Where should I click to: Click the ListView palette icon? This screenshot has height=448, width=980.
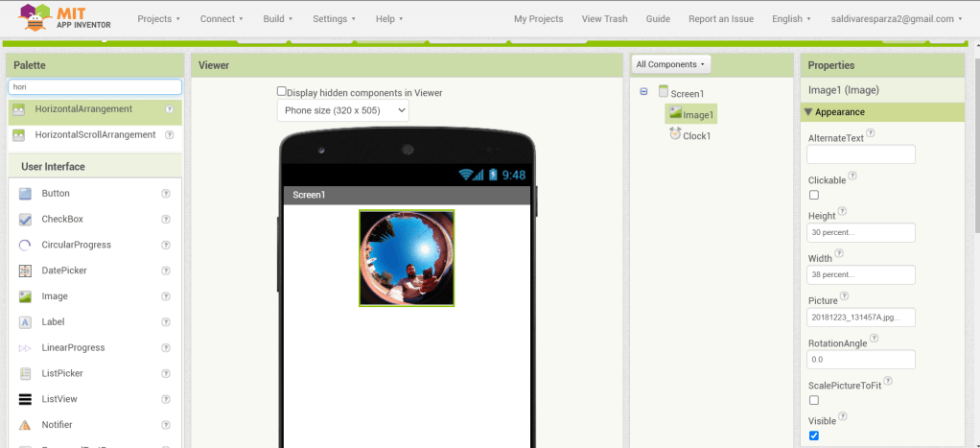[x=25, y=399]
